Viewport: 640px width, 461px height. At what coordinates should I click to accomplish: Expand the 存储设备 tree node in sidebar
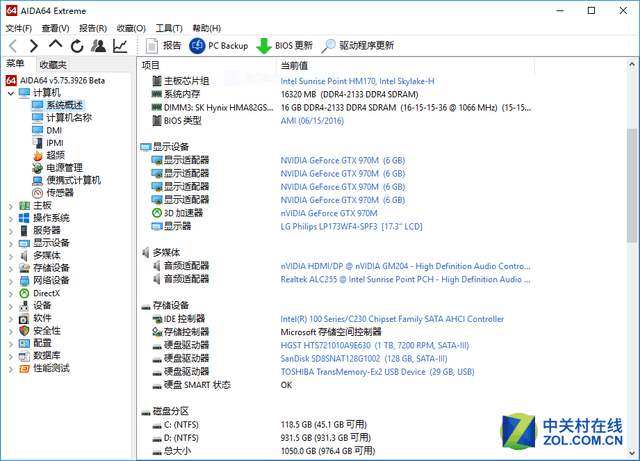11,269
